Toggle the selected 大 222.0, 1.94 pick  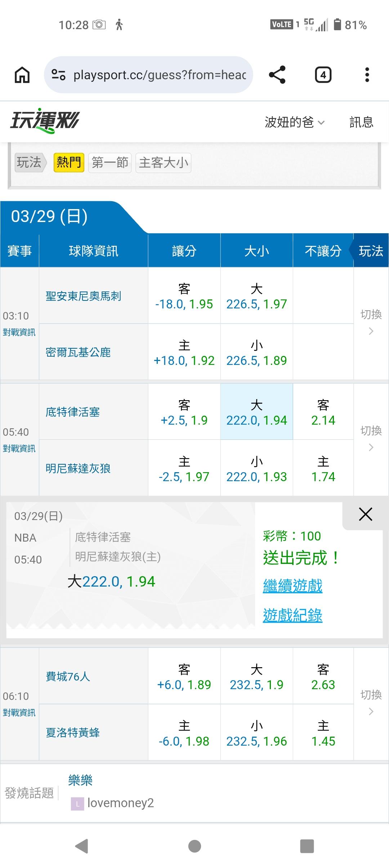click(x=256, y=412)
